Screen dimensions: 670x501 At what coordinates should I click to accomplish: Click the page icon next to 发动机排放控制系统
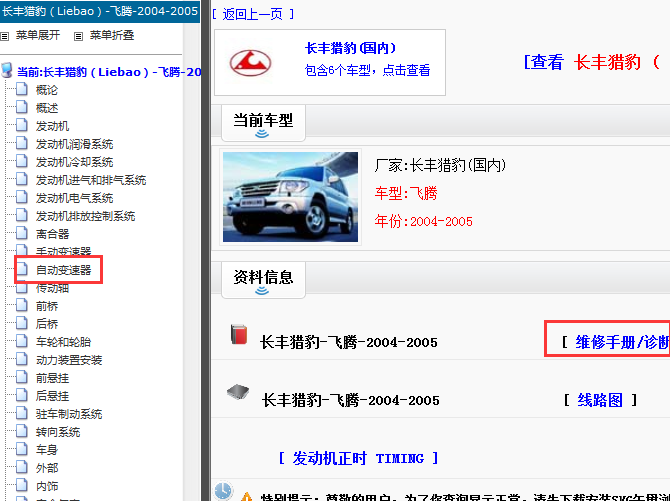pos(22,215)
